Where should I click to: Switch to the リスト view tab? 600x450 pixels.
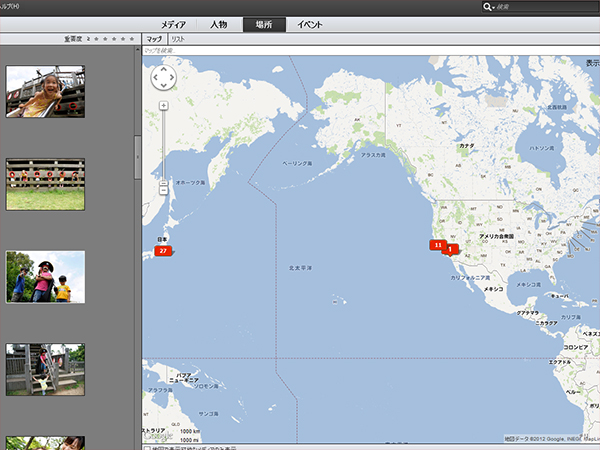(178, 39)
